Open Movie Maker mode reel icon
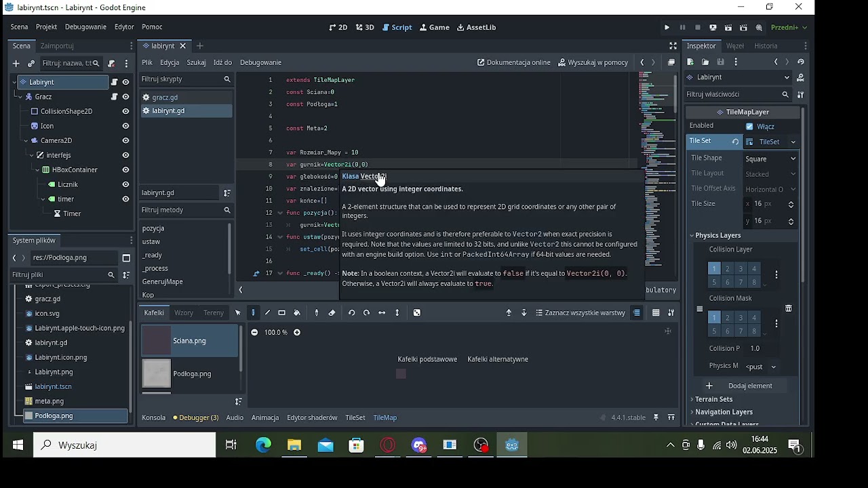Image resolution: width=868 pixels, height=488 pixels. click(759, 28)
